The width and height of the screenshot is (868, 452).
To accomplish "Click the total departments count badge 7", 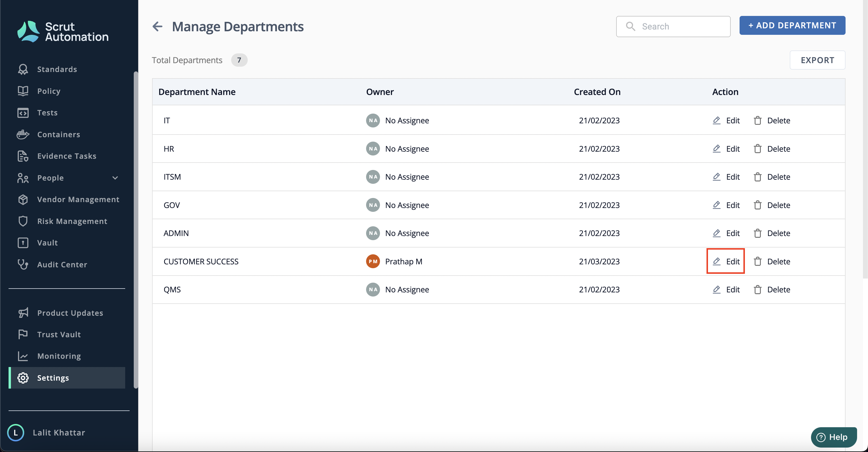I will click(x=239, y=60).
